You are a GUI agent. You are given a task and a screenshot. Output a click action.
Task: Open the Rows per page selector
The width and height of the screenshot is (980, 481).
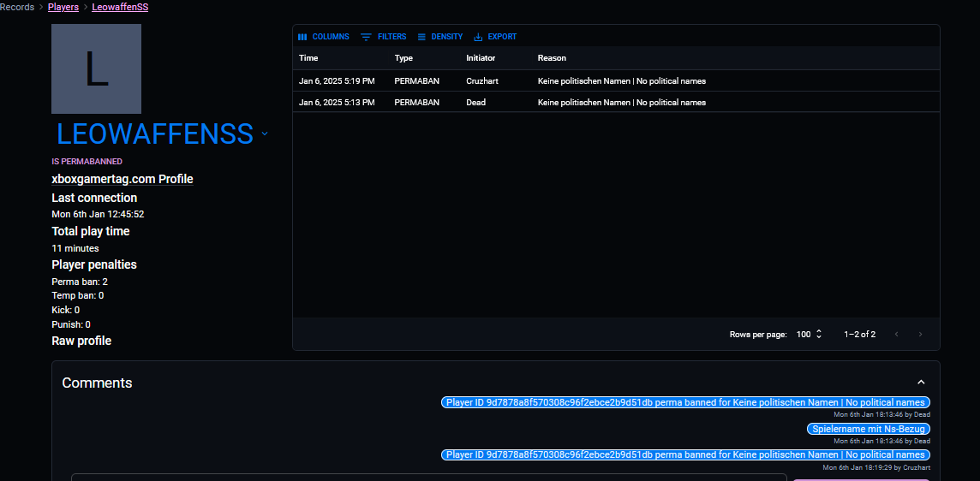pyautogui.click(x=809, y=334)
